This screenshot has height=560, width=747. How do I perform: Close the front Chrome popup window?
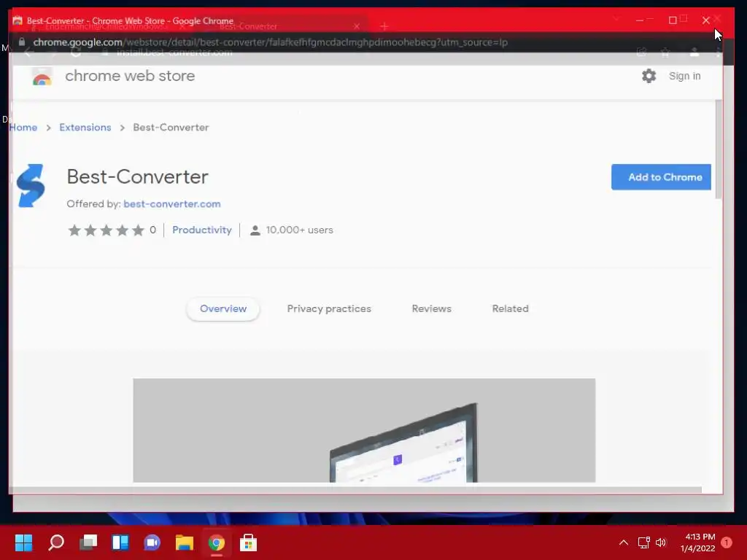(705, 20)
